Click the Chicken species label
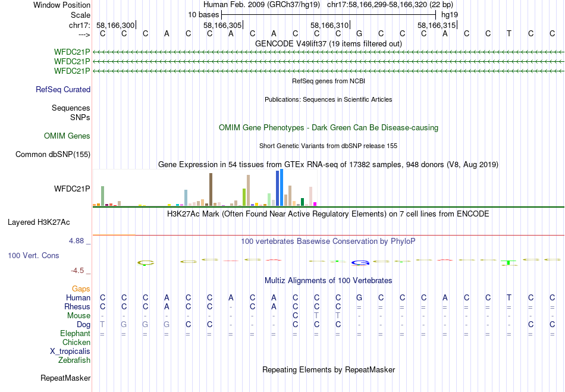 (76, 342)
